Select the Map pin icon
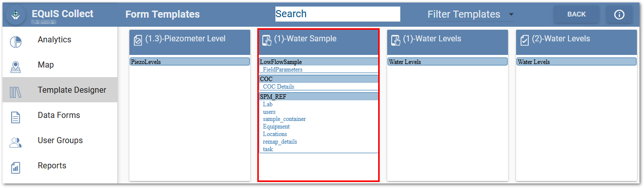 (16, 67)
